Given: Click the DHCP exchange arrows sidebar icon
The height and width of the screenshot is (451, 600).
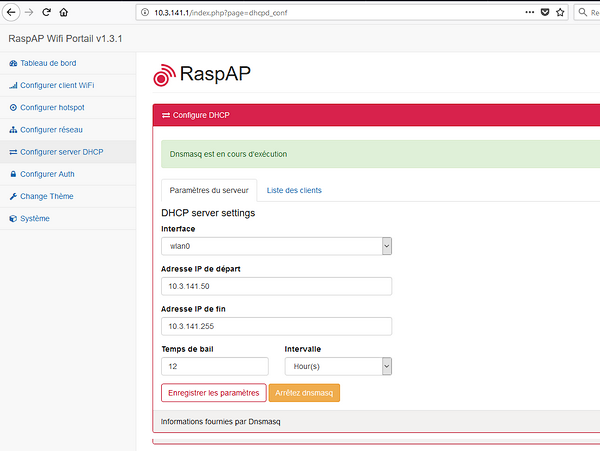Looking at the screenshot, I should [x=13, y=152].
